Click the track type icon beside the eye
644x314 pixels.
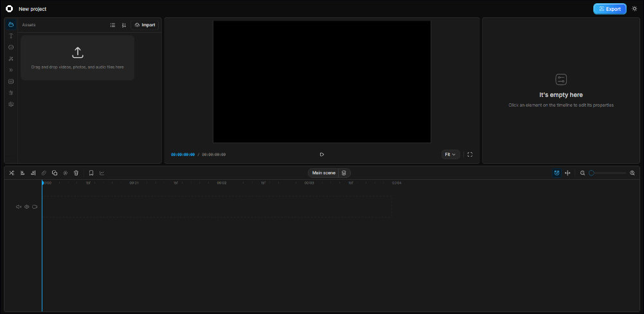coord(35,207)
